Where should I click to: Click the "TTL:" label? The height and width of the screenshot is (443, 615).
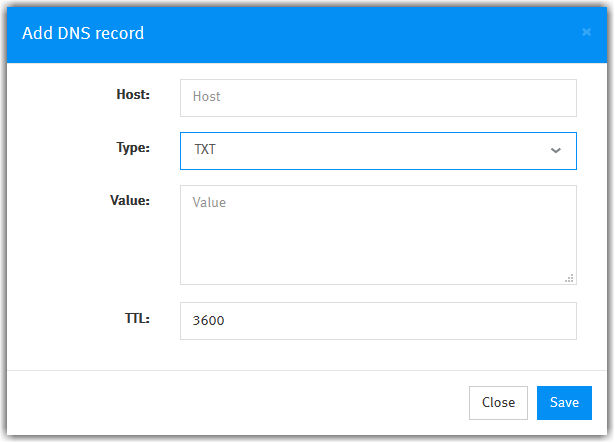click(137, 318)
